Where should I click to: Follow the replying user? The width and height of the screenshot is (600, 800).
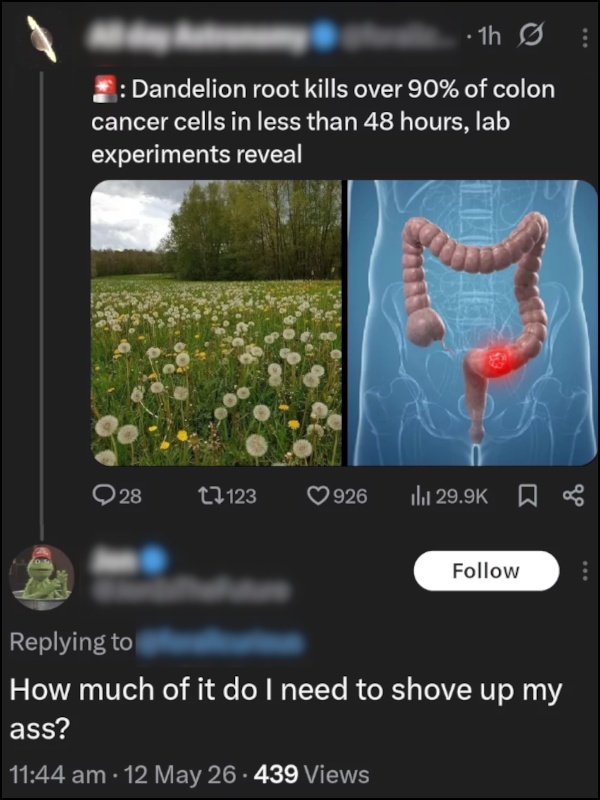(x=486, y=570)
